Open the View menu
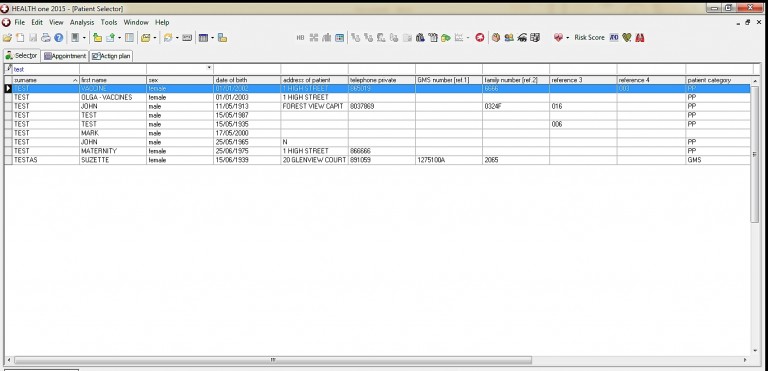Viewport: 768px width, 371px height. point(56,23)
